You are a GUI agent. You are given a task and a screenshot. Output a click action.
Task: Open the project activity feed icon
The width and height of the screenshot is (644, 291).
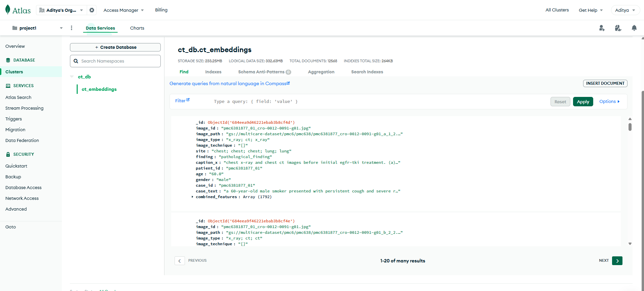point(618,28)
